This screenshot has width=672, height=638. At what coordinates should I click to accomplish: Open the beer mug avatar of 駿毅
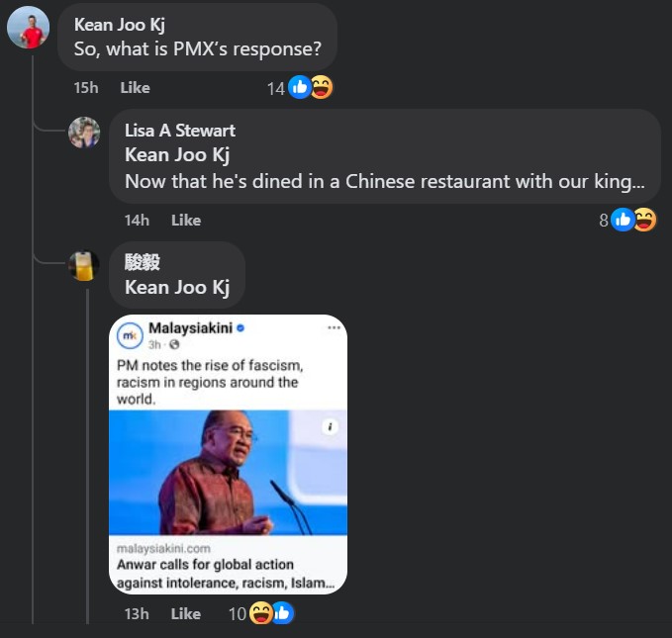[x=84, y=265]
